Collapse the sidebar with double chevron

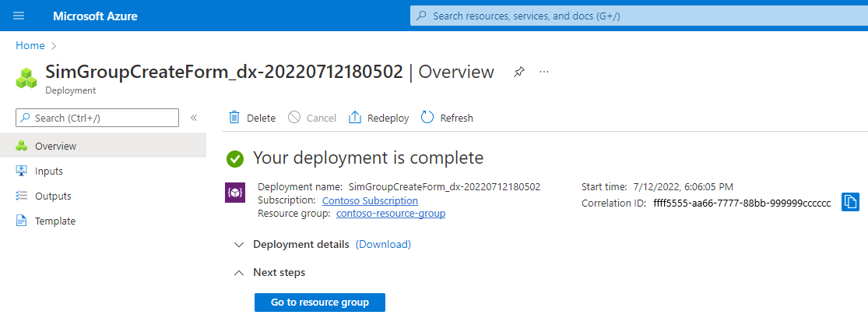pos(194,118)
